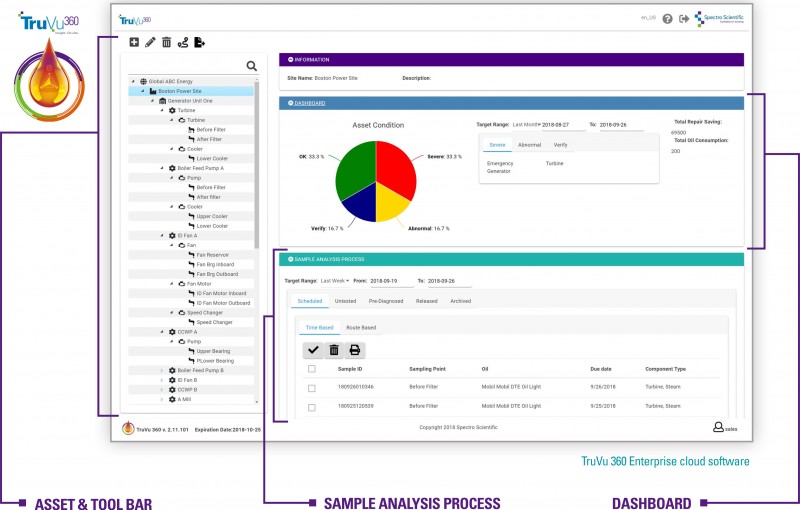Click the sample process To date 2018-09-26
Image resolution: width=800 pixels, height=510 pixels.
tap(449, 281)
